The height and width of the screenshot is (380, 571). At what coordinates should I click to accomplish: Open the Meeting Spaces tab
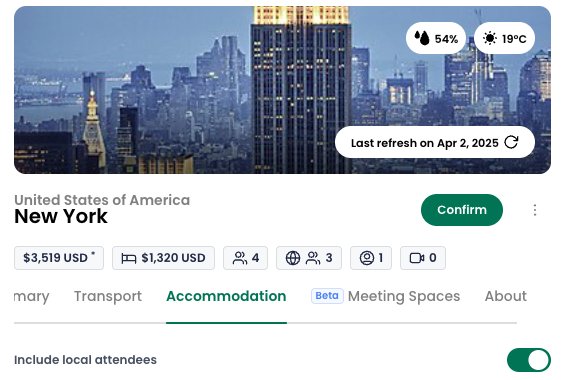404,296
